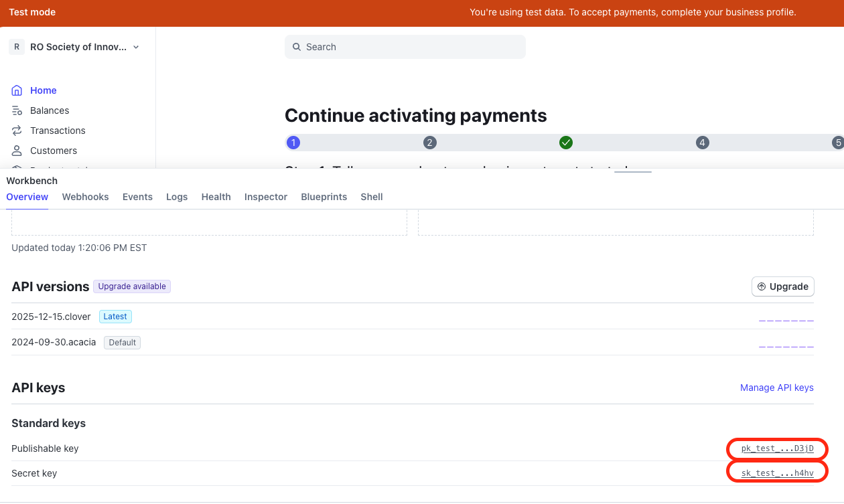Switch to the Inspector tab

point(266,197)
